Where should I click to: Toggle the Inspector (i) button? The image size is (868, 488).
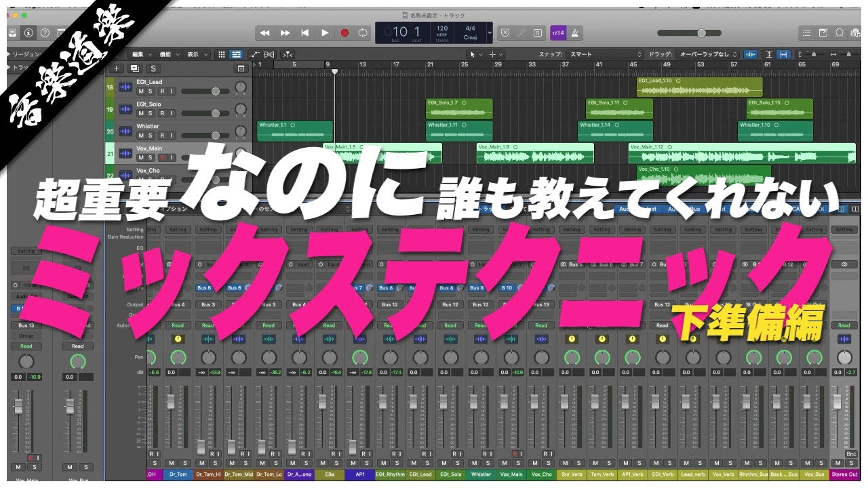coord(28,33)
